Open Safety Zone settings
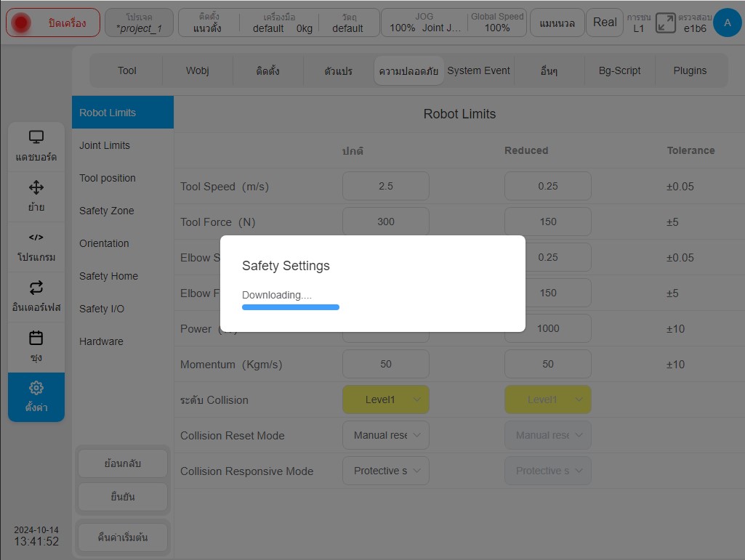The width and height of the screenshot is (745, 560). pyautogui.click(x=123, y=211)
